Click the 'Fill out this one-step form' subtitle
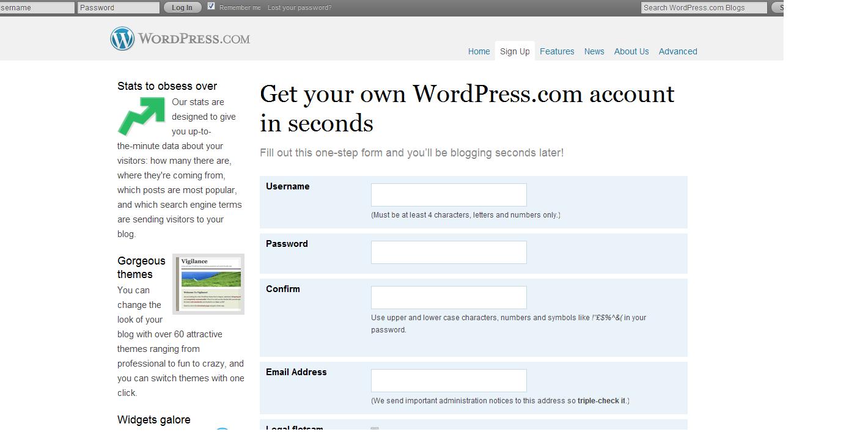The width and height of the screenshot is (868, 432). 411,153
